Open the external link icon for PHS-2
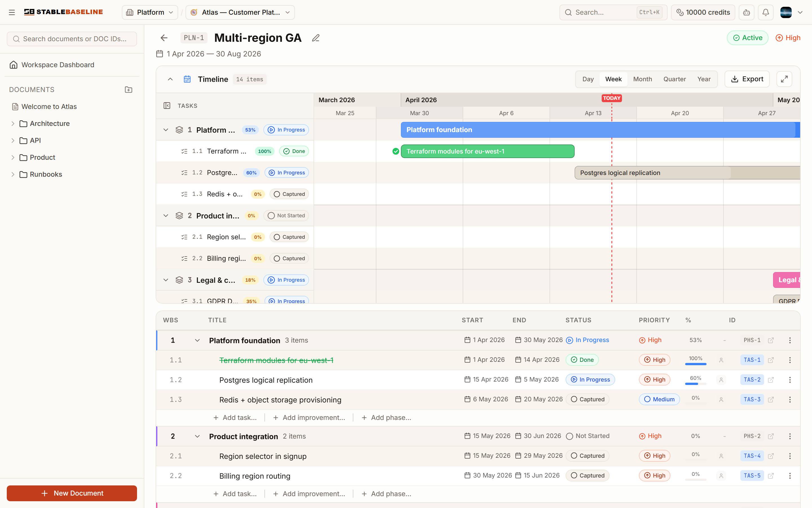This screenshot has width=812, height=508. 771,436
